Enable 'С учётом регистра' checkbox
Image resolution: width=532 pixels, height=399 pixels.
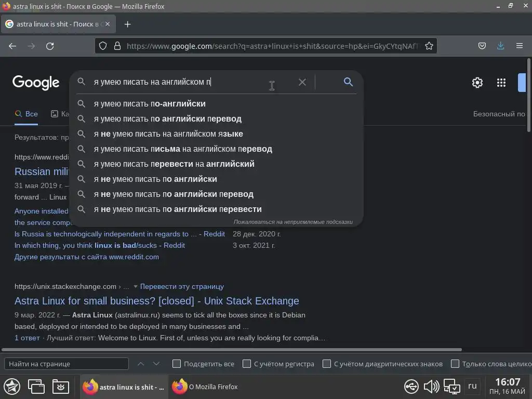click(x=247, y=364)
